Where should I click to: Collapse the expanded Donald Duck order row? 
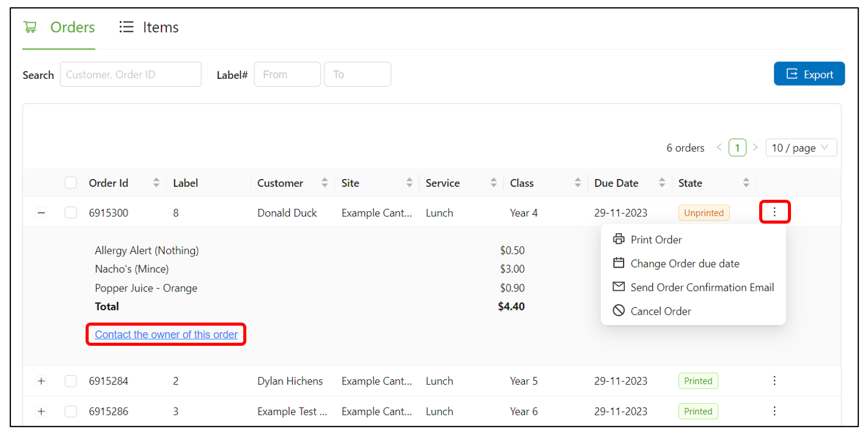point(41,213)
